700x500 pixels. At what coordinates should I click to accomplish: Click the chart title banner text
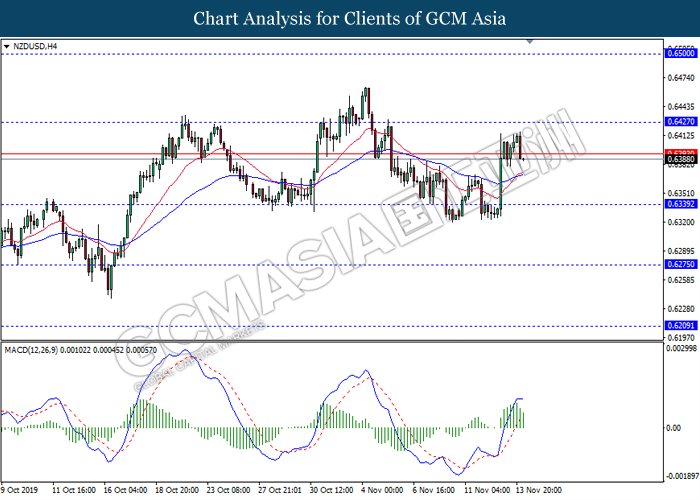coord(350,18)
